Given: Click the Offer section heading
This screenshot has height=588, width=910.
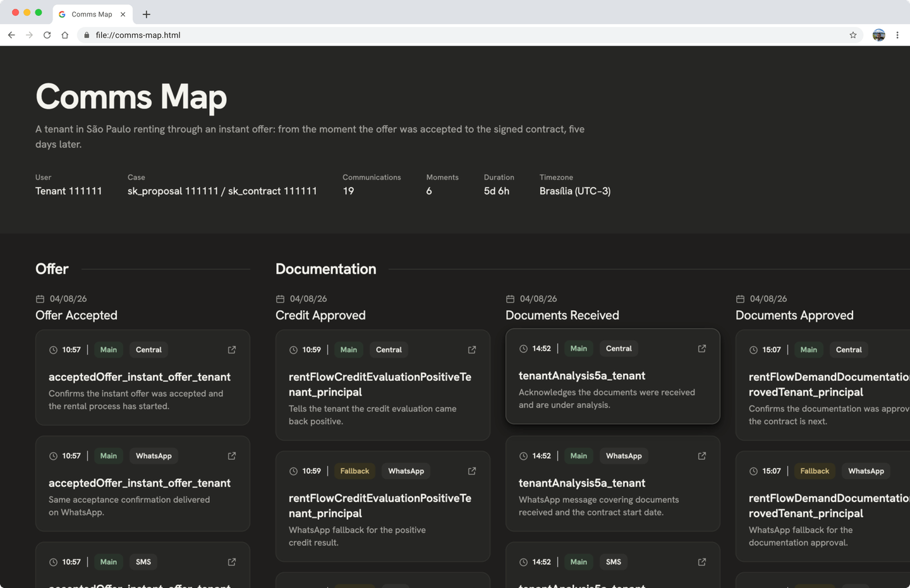Looking at the screenshot, I should click(52, 269).
